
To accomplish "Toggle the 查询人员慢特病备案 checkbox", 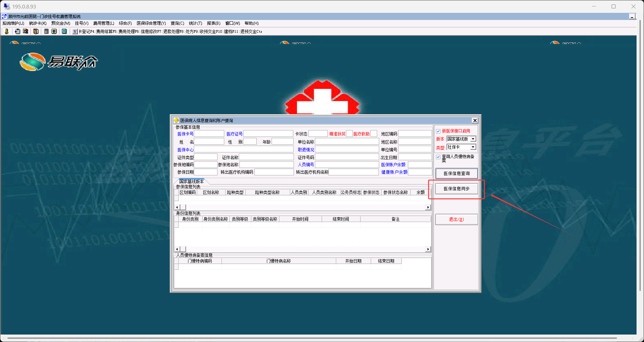I will [438, 157].
